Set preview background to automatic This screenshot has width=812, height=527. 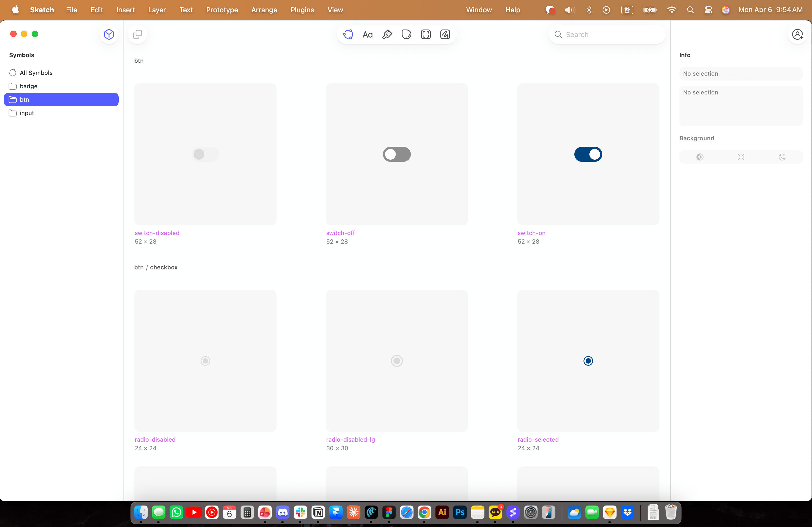tap(700, 157)
